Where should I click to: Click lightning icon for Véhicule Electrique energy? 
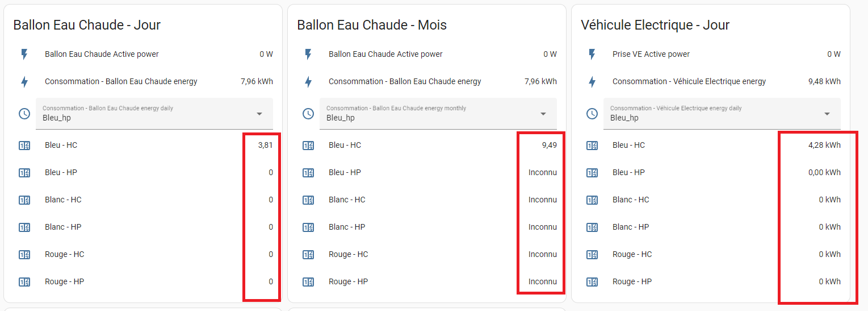click(592, 82)
